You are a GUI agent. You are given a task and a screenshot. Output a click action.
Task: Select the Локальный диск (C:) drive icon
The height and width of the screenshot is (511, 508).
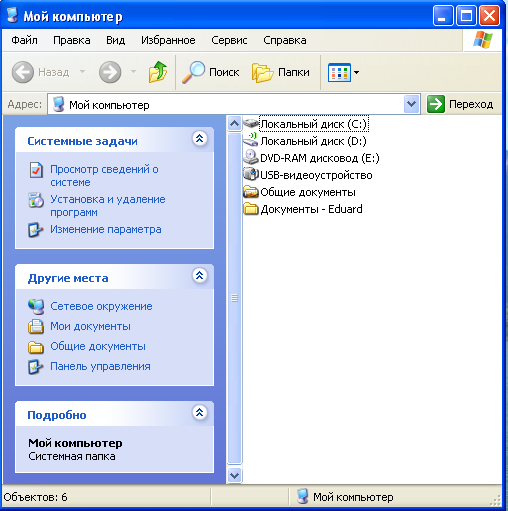[251, 124]
